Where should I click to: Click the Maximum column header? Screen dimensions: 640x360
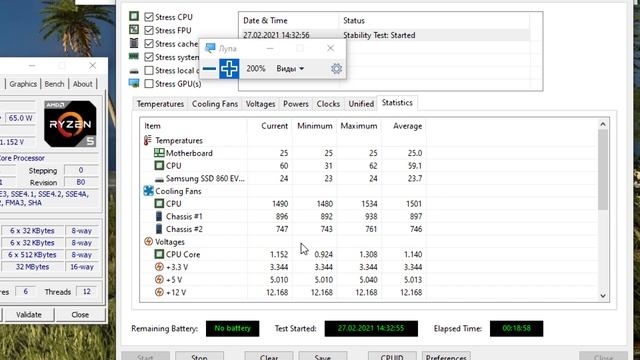(x=359, y=126)
